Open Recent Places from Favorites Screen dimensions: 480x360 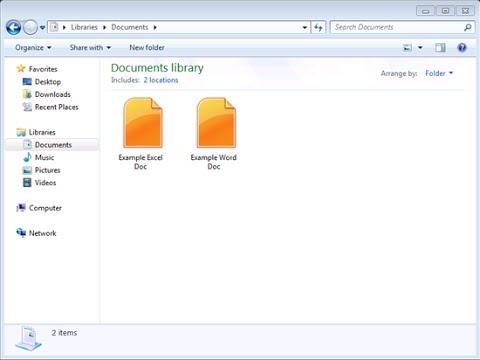pyautogui.click(x=57, y=107)
